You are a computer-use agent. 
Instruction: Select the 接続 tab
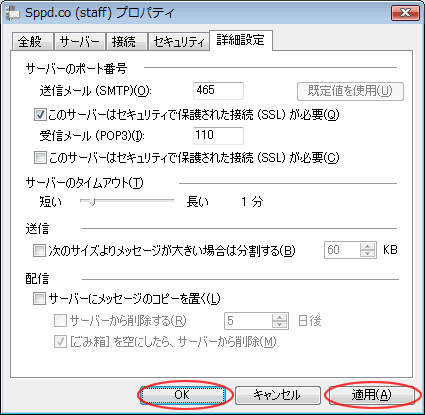(x=126, y=42)
